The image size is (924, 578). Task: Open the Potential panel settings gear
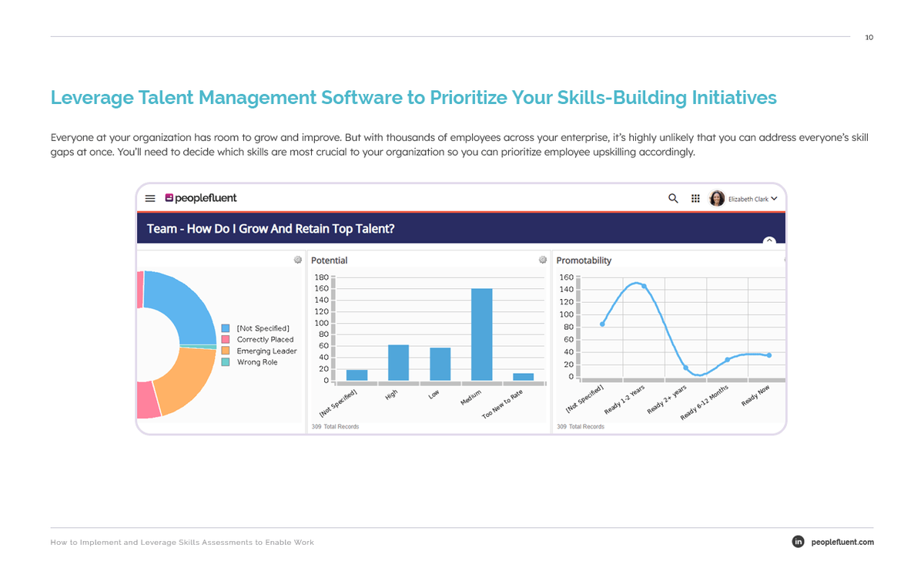pyautogui.click(x=543, y=260)
